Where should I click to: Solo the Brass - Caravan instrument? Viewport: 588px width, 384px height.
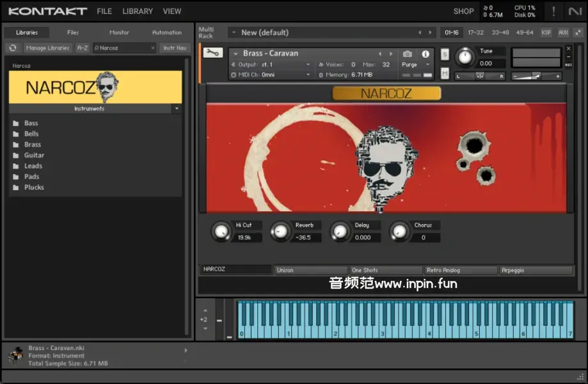[445, 54]
